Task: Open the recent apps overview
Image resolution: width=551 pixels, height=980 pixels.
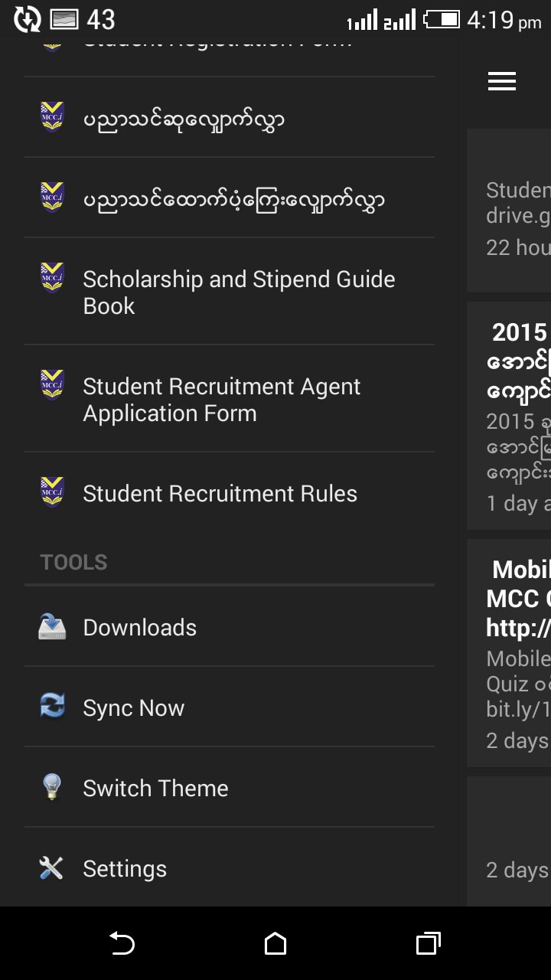Action: pyautogui.click(x=428, y=943)
